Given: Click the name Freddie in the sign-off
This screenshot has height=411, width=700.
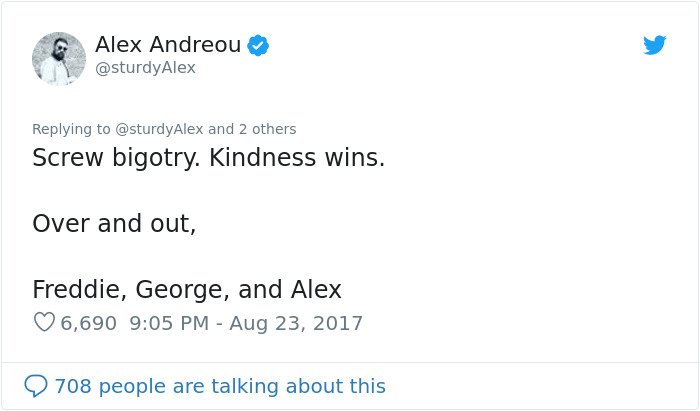Looking at the screenshot, I should (x=79, y=289).
